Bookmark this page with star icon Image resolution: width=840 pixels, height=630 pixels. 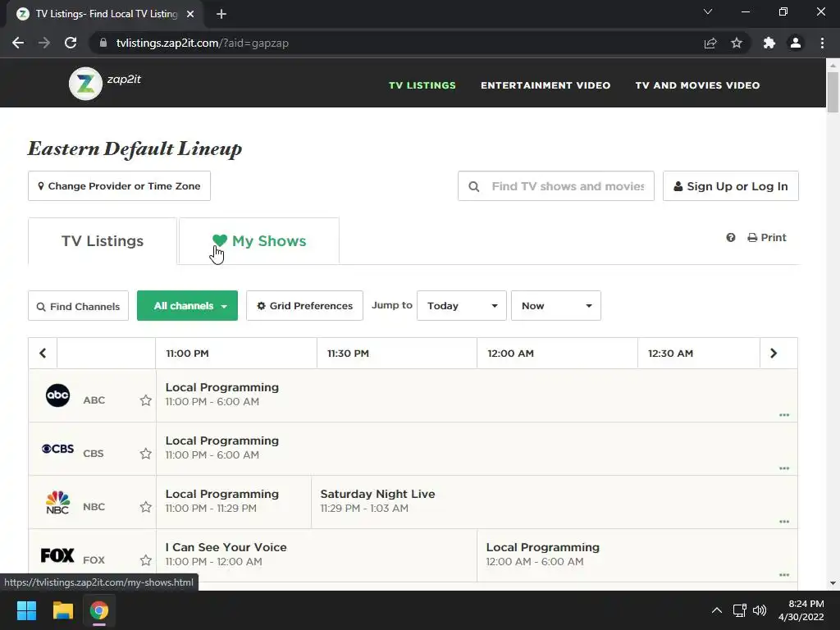pos(737,43)
